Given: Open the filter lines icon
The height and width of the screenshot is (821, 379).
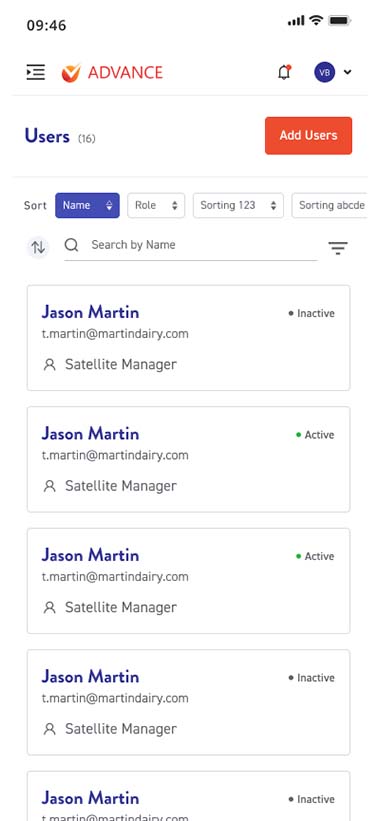Looking at the screenshot, I should 338,248.
